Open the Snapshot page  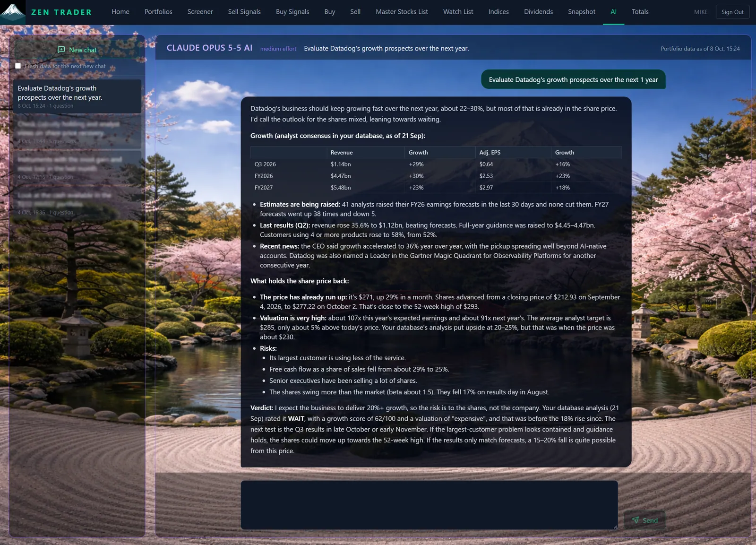pyautogui.click(x=582, y=12)
